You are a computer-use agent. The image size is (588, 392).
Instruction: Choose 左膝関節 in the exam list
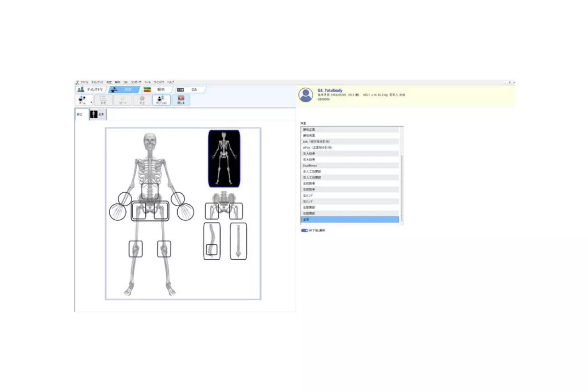350,208
